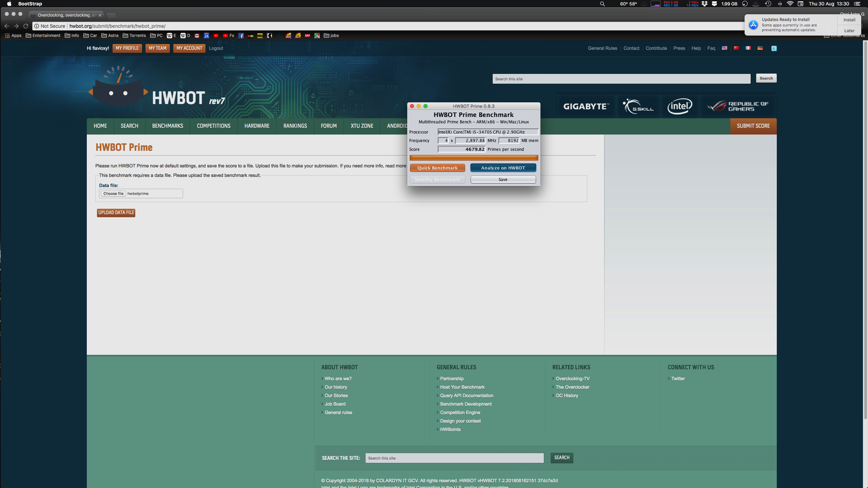Click the MY ACCOUNT button
Screen dimensions: 868x488
189,48
